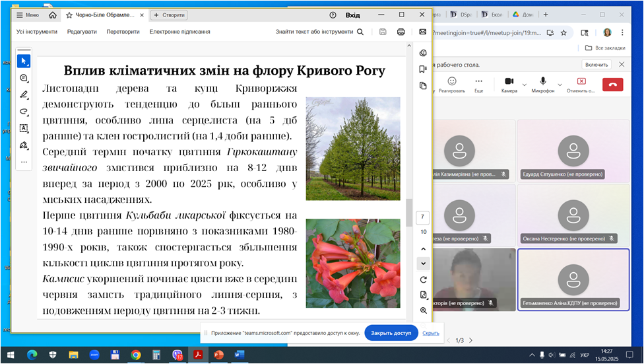Open the bookmarks panel icon
This screenshot has height=364, width=644.
(x=423, y=69)
